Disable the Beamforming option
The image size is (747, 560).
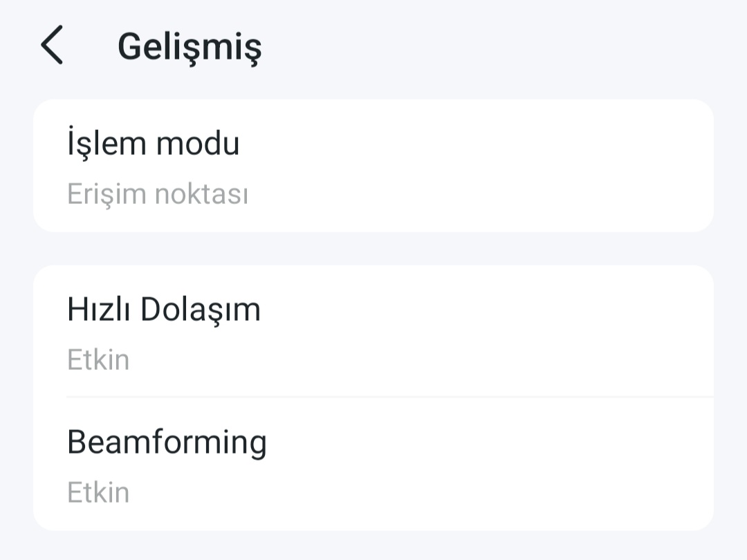point(373,465)
